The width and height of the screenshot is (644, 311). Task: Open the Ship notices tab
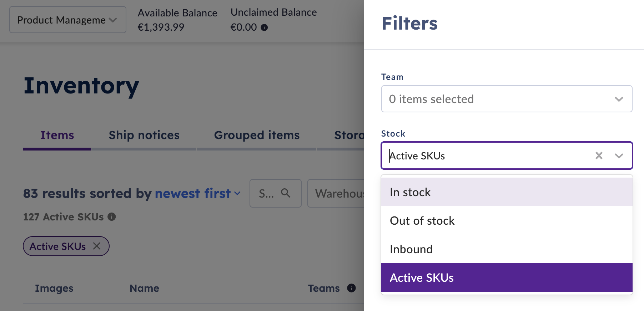(x=144, y=135)
